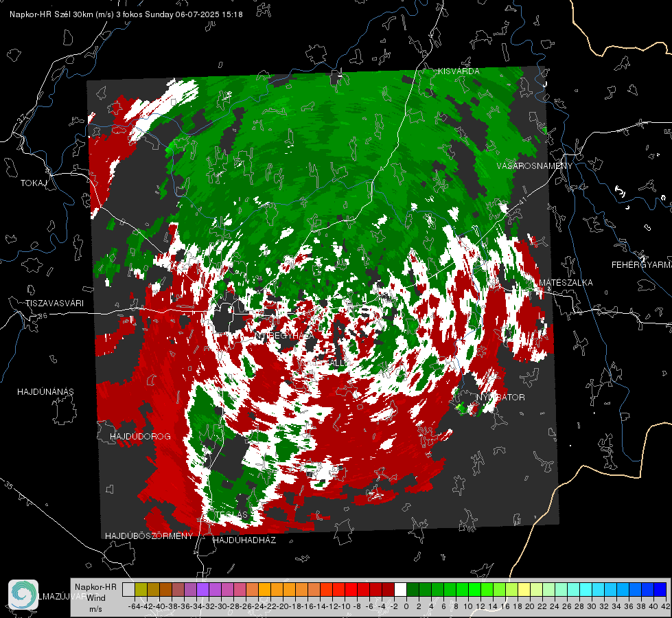Click the TOKAJ town label
The width and height of the screenshot is (672, 618).
coord(34,183)
